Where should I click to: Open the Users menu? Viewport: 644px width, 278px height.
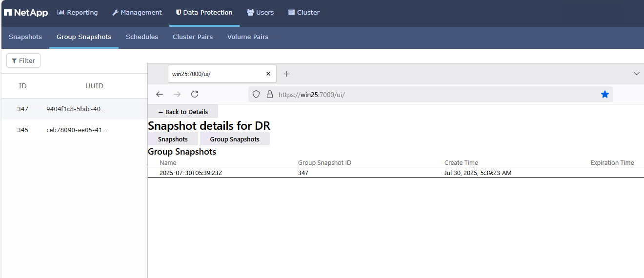[x=260, y=13]
